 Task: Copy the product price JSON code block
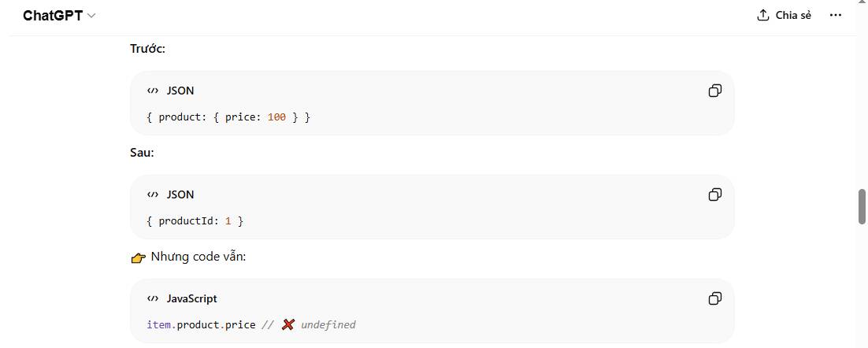point(714,91)
